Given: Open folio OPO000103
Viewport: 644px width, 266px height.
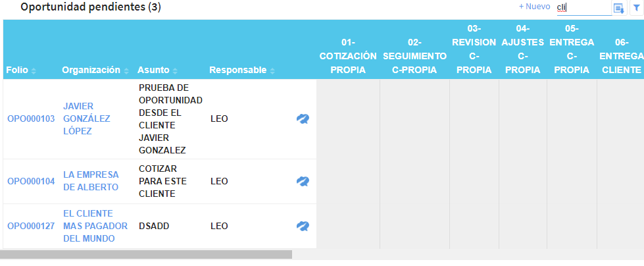Looking at the screenshot, I should [x=31, y=119].
